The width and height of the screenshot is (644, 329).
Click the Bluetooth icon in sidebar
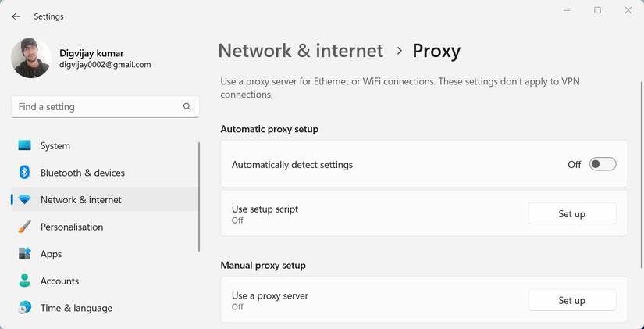(25, 173)
